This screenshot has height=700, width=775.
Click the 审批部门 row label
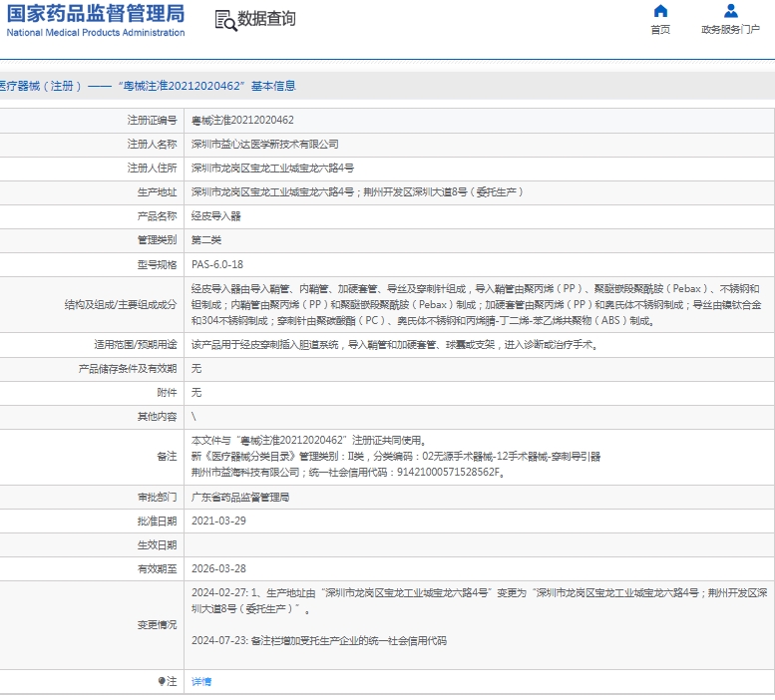pyautogui.click(x=157, y=497)
